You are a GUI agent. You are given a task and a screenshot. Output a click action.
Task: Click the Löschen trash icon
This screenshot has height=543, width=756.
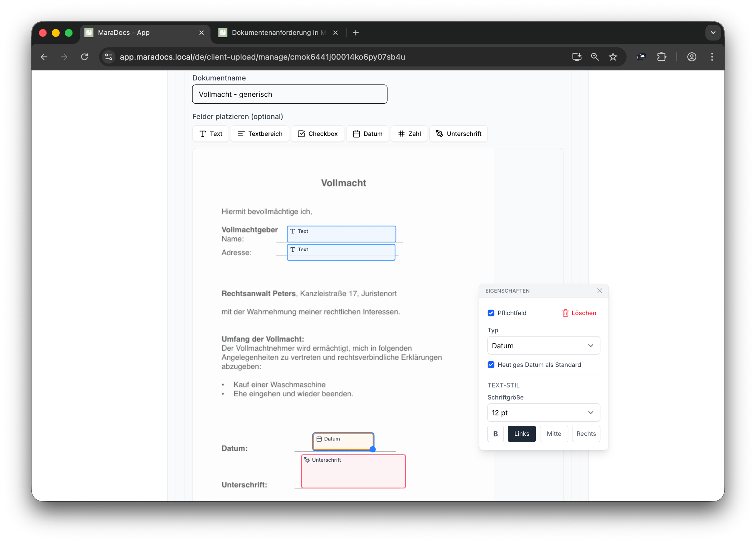565,313
